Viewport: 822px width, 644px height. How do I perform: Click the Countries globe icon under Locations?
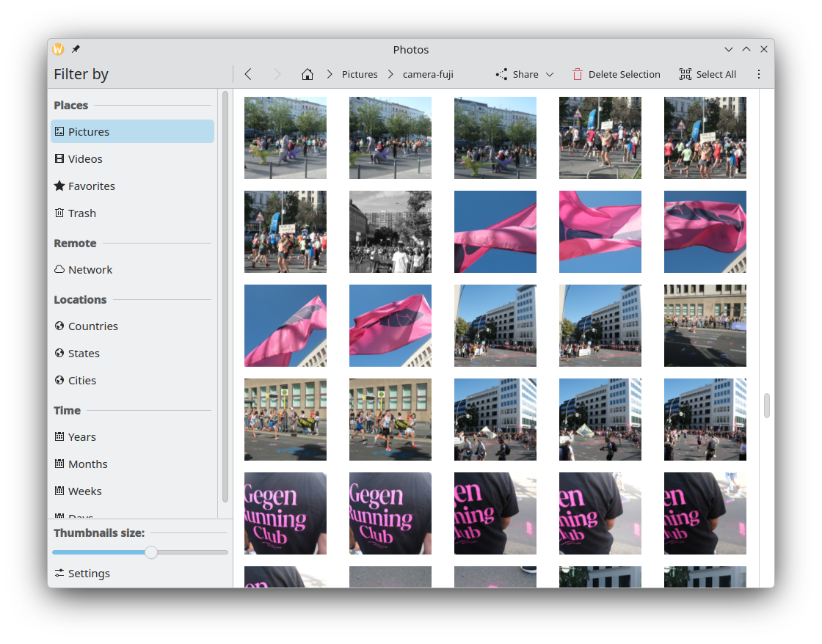(59, 326)
